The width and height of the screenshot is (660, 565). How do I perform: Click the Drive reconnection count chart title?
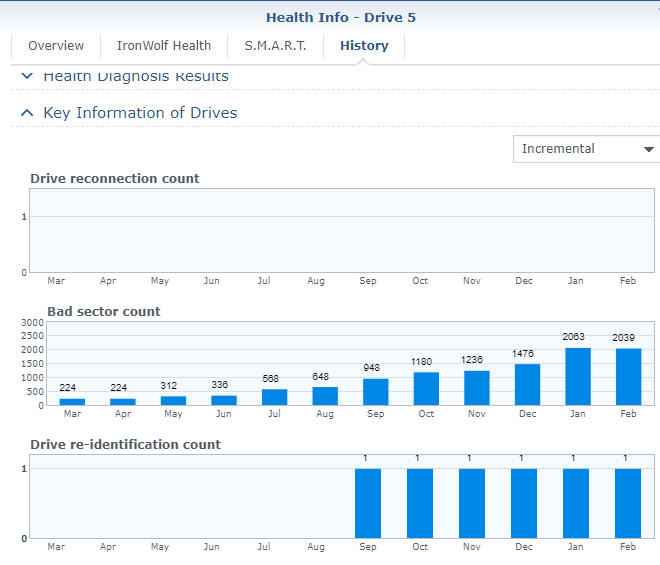[x=114, y=179]
